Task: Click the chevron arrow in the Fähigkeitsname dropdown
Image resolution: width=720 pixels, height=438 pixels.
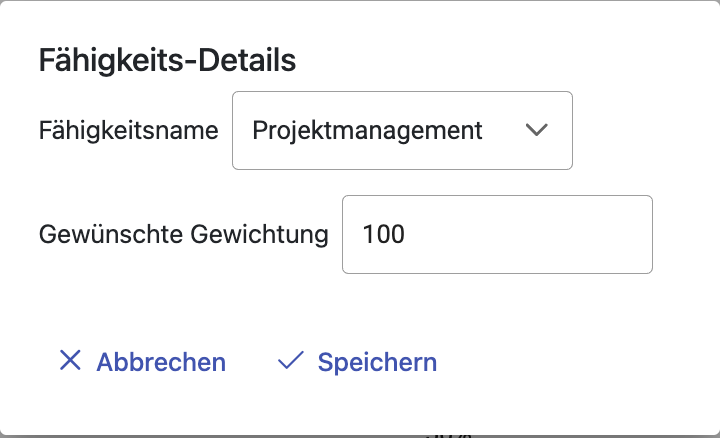Action: pos(537,130)
